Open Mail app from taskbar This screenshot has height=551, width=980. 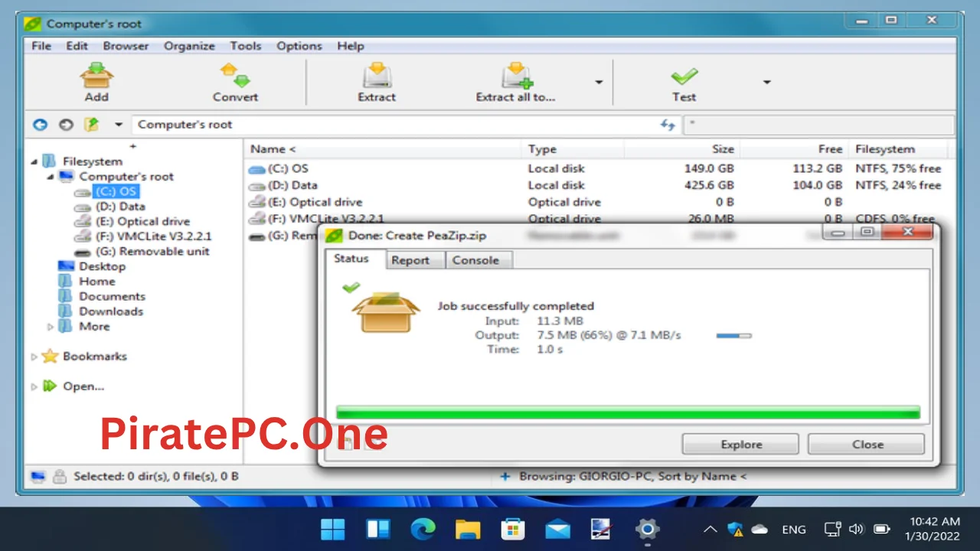[557, 529]
